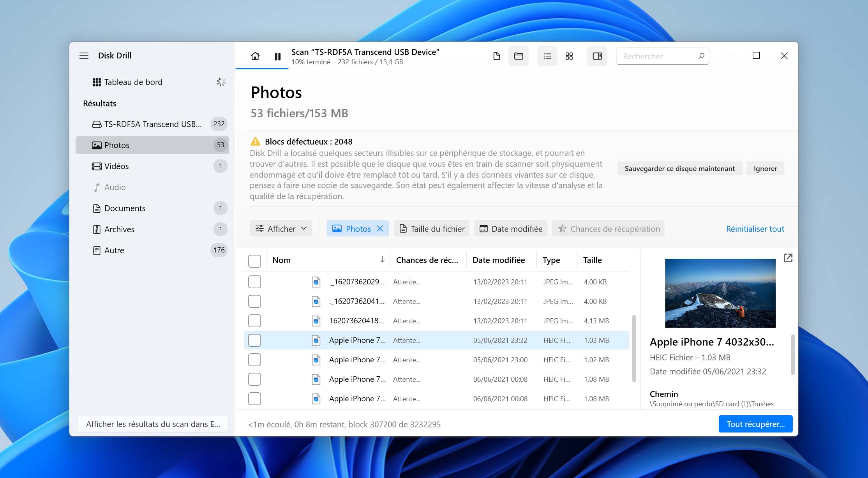868x478 pixels.
Task: Focus the Rechercher search field
Action: click(662, 56)
